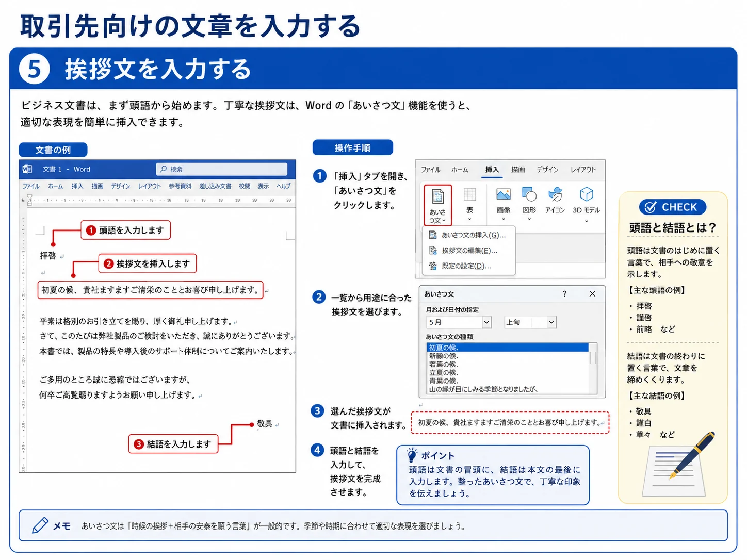Open ヘルプ tab in the Word example window

tap(283, 186)
